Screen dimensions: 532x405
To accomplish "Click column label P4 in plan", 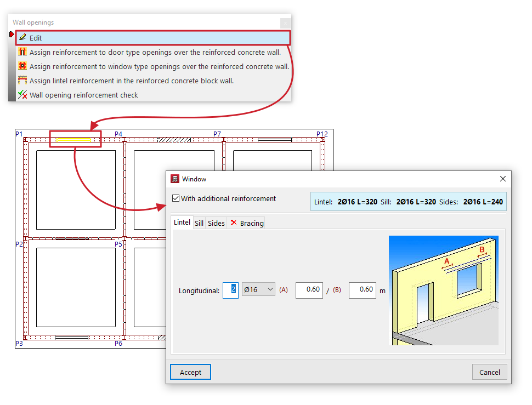I will pos(118,134).
